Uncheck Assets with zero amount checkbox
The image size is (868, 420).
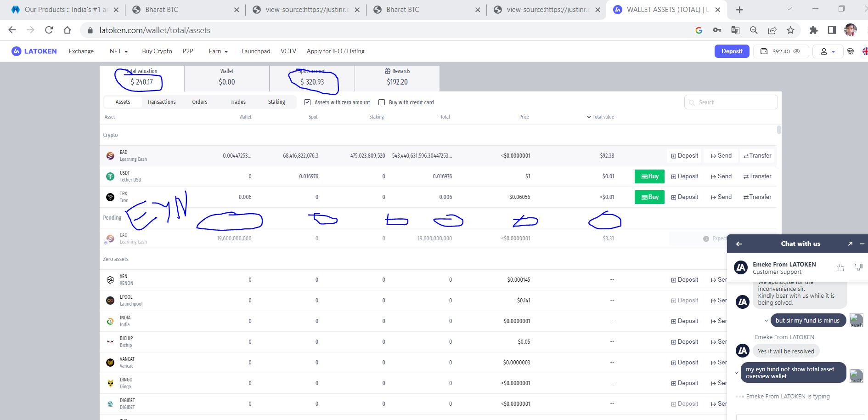pyautogui.click(x=308, y=102)
